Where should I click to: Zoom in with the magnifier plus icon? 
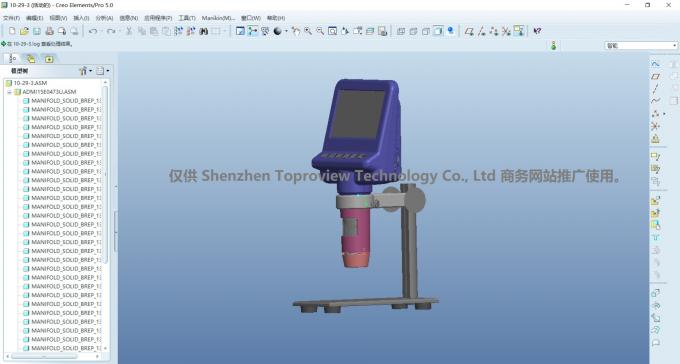pyautogui.click(x=308, y=31)
